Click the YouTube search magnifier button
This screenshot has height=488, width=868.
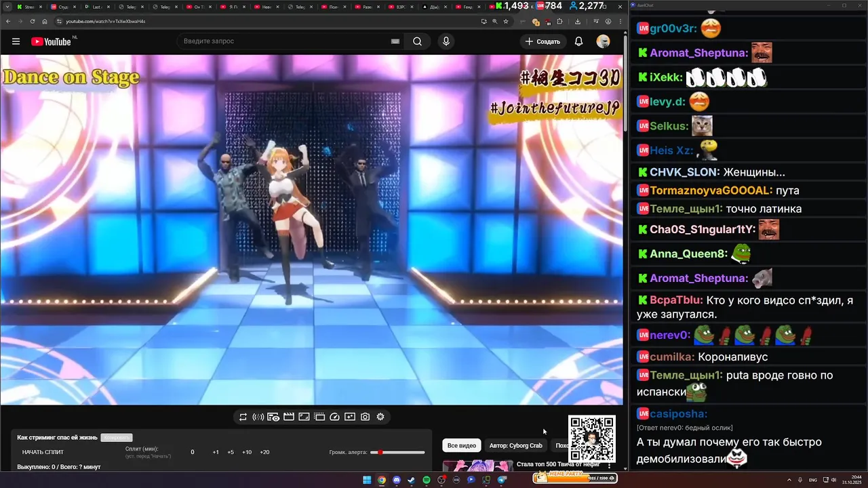pyautogui.click(x=417, y=41)
